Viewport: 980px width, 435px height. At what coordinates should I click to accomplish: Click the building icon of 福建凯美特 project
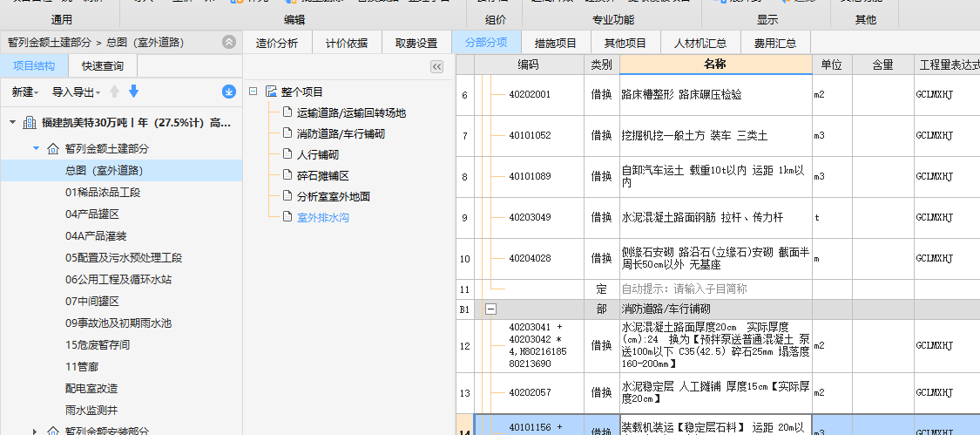(30, 123)
